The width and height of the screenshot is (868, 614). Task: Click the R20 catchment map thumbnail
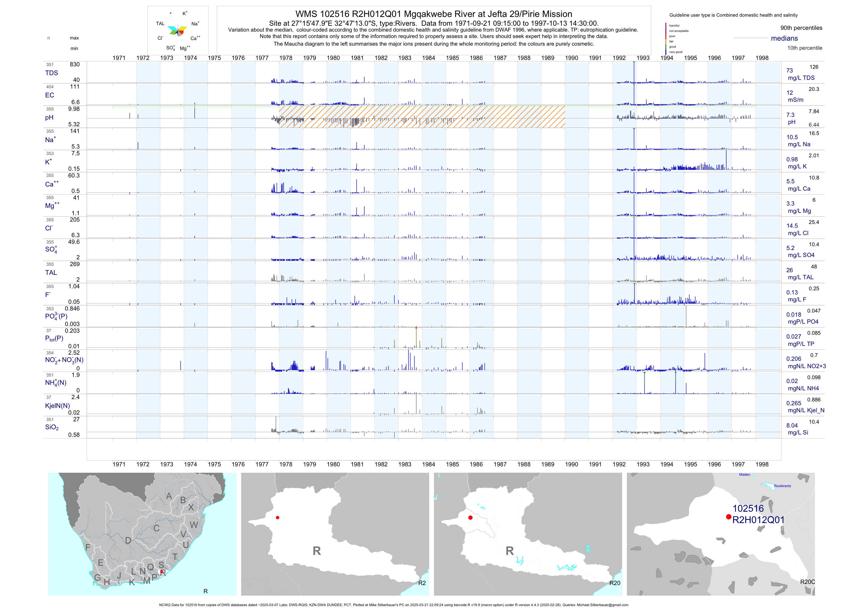pyautogui.click(x=528, y=534)
